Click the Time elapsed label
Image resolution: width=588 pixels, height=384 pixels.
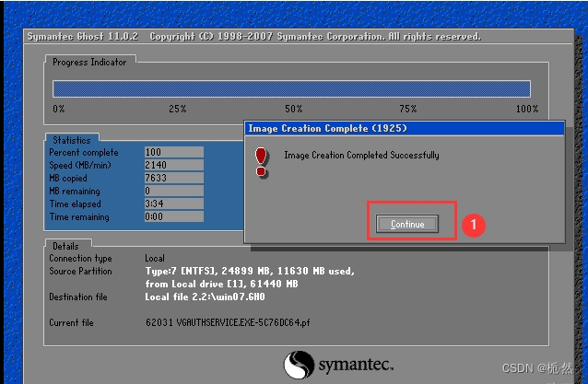[75, 204]
